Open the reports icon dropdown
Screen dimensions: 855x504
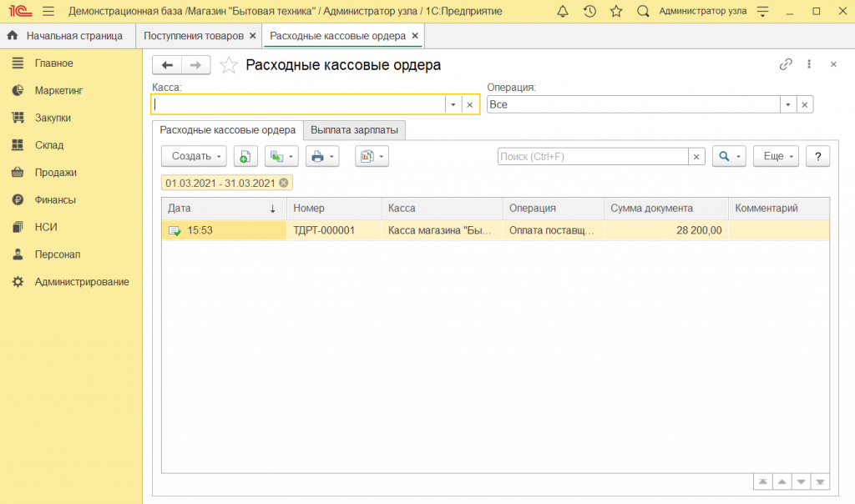(372, 156)
